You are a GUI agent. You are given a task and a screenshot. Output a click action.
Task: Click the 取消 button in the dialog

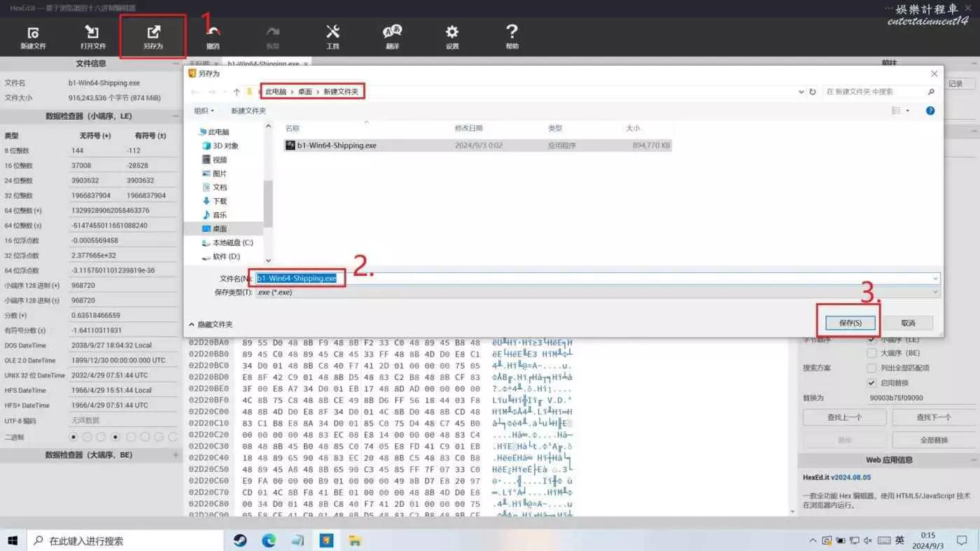pyautogui.click(x=908, y=323)
